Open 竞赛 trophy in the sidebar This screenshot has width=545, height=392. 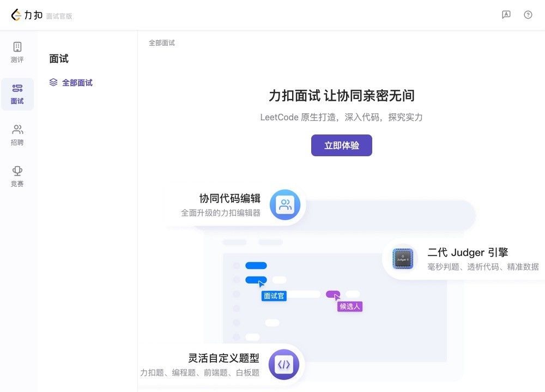(17, 176)
